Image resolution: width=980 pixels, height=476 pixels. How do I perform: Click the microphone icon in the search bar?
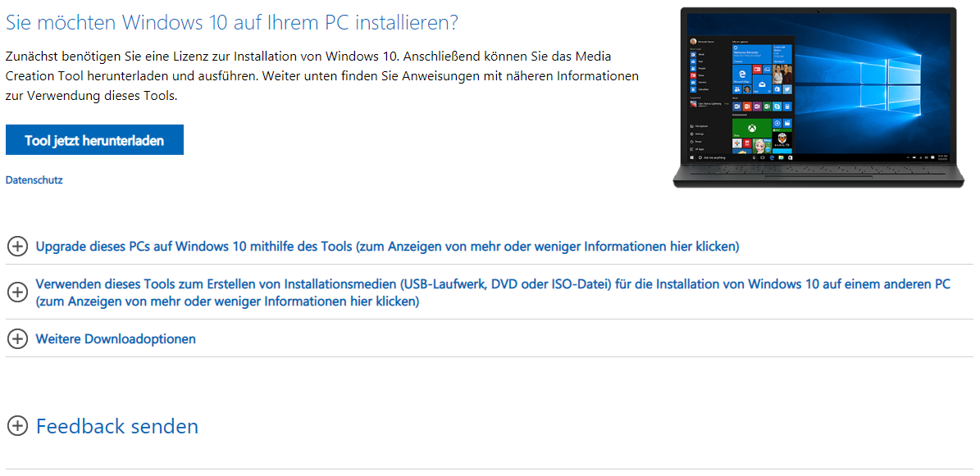click(754, 156)
